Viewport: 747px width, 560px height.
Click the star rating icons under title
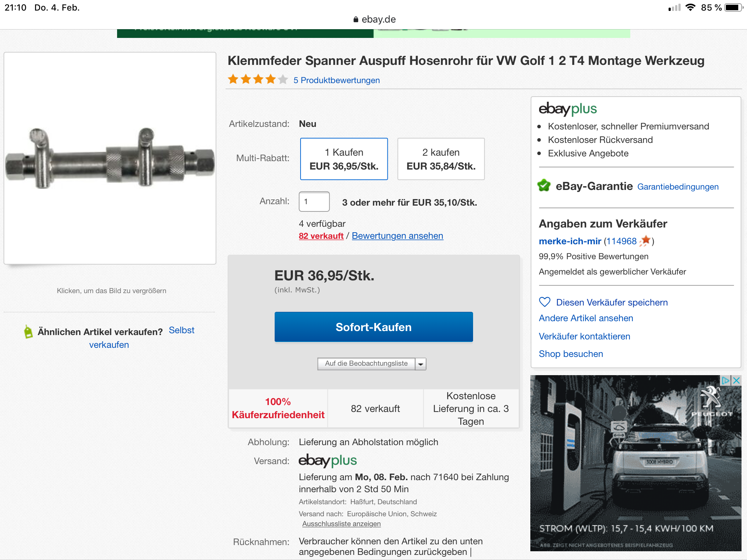(x=258, y=79)
